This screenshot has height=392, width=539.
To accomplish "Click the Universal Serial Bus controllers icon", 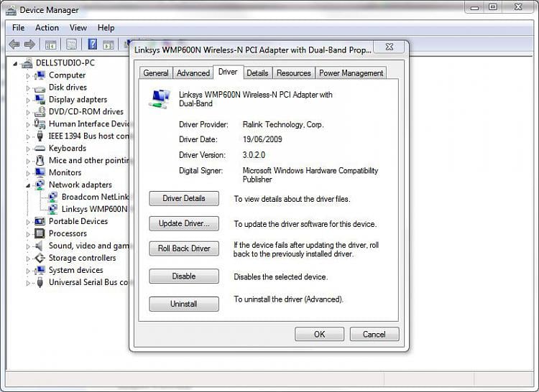I will coord(40,282).
